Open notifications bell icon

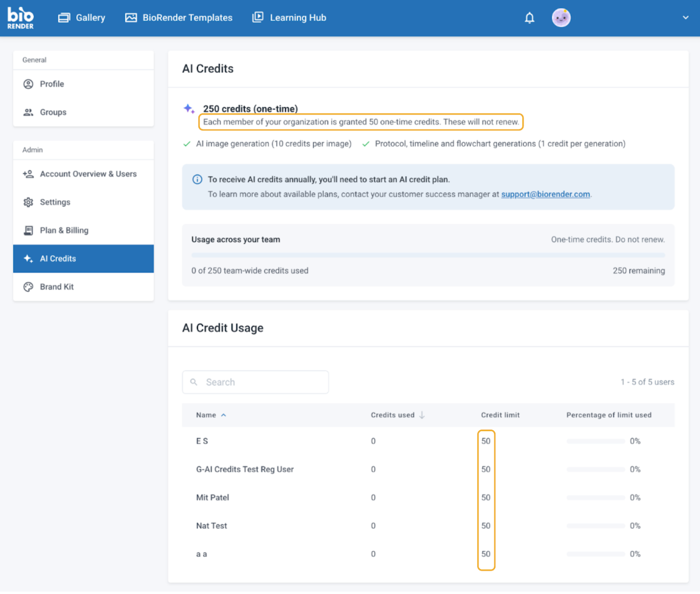point(529,18)
